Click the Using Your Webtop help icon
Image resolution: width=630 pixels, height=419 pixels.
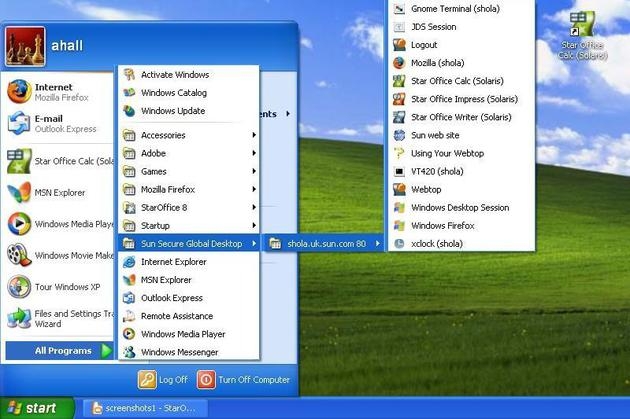(399, 153)
